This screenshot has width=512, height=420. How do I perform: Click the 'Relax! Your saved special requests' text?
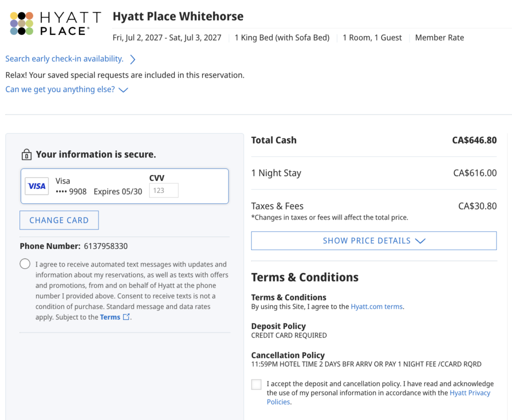click(x=124, y=75)
